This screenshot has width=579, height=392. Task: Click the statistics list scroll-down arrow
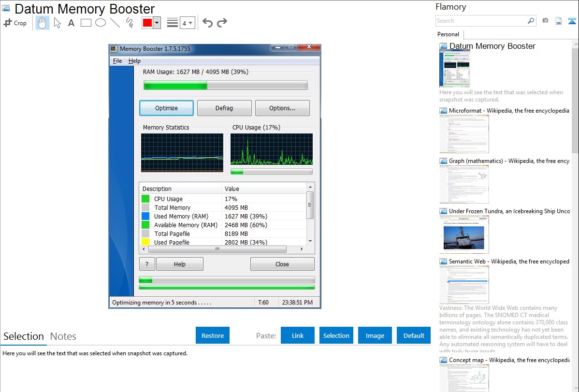coord(310,241)
